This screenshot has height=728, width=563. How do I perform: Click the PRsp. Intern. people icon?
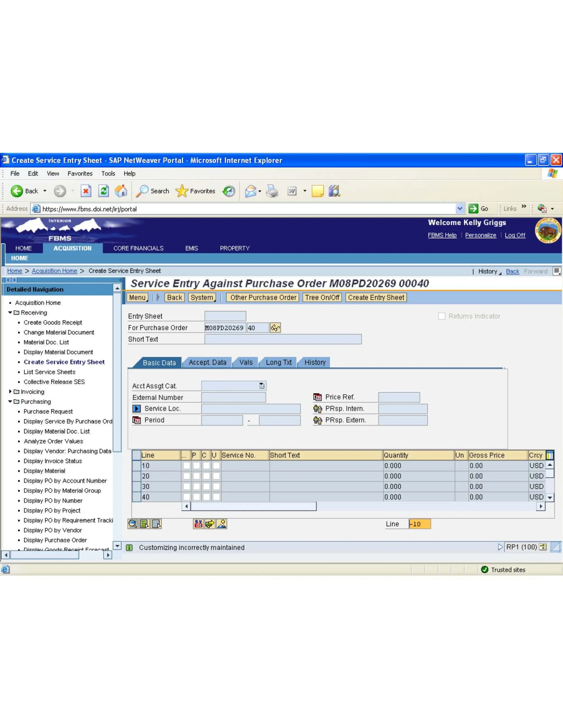coord(318,409)
